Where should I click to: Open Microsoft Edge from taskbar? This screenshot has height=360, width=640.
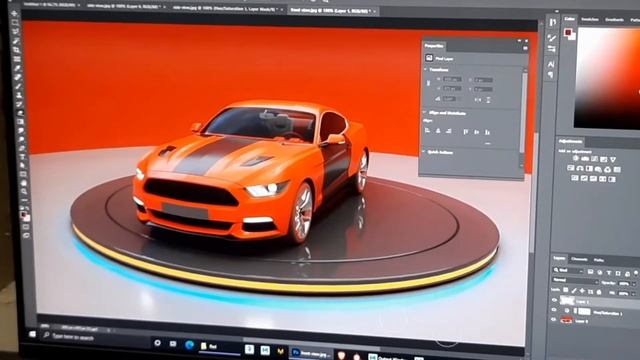(190, 345)
